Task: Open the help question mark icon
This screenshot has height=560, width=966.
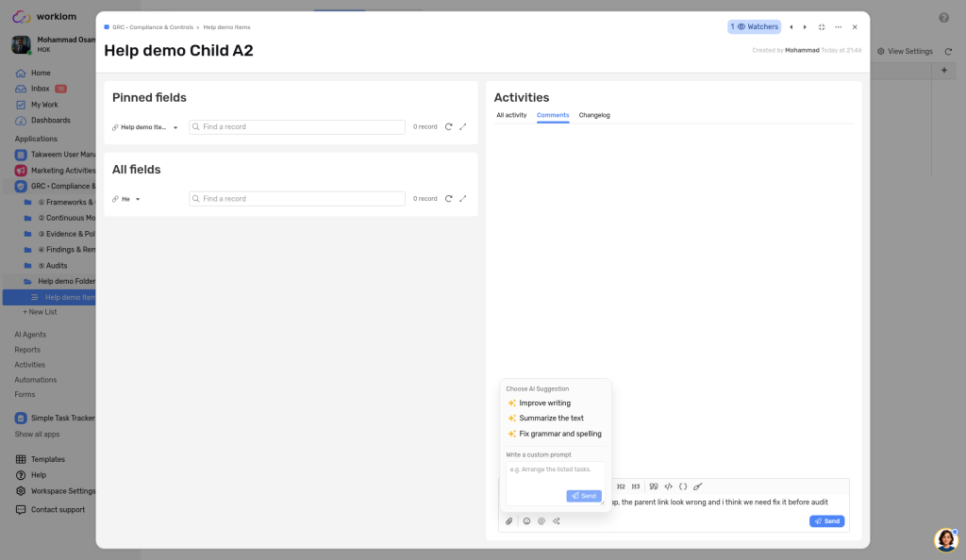Action: pos(943,18)
